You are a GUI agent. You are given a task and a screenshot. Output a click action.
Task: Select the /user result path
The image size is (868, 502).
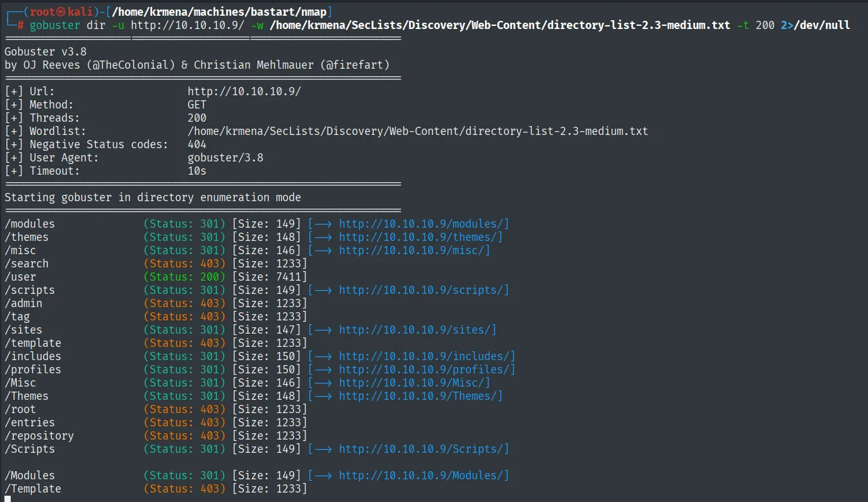click(20, 277)
